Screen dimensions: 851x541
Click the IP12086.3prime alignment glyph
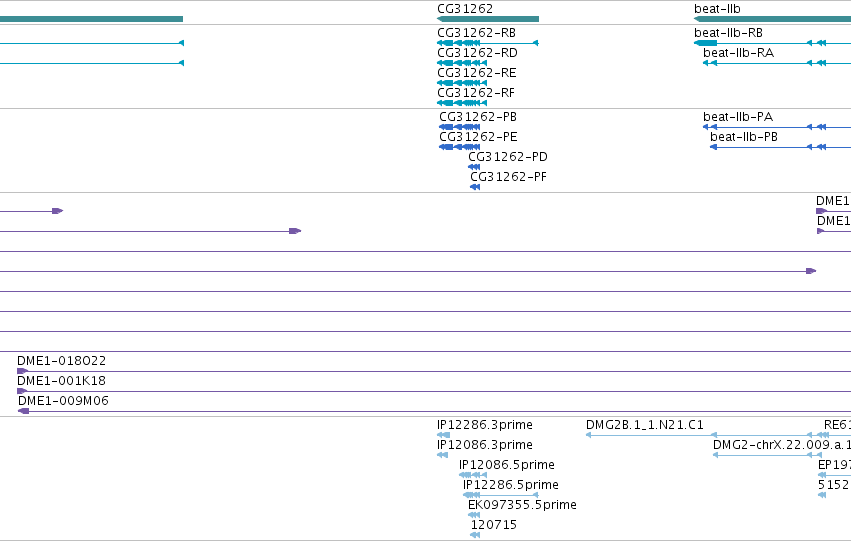click(442, 455)
